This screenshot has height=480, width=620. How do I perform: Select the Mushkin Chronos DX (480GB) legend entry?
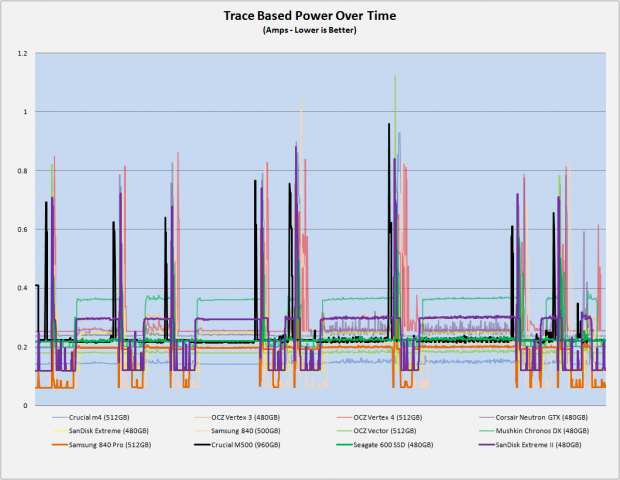tap(533, 431)
